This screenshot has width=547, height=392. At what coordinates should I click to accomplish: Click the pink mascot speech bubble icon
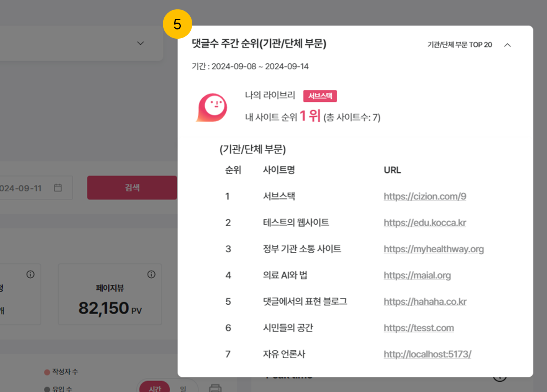coord(212,108)
